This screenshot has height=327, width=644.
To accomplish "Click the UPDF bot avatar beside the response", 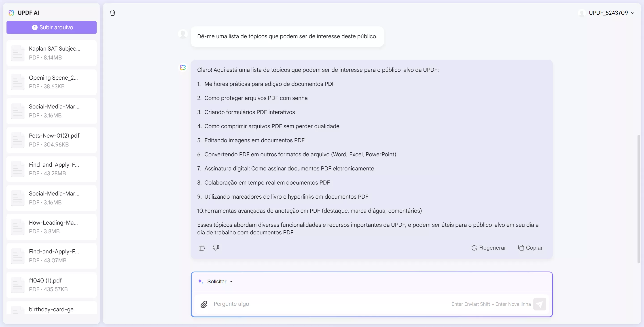I will click(x=183, y=67).
